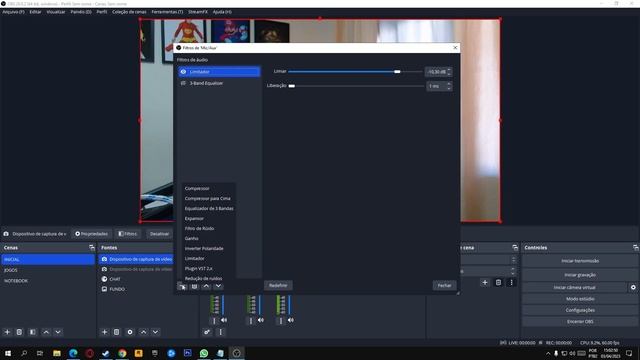Move the selected source down in Fontes
The width and height of the screenshot is (640, 360).
click(x=156, y=332)
